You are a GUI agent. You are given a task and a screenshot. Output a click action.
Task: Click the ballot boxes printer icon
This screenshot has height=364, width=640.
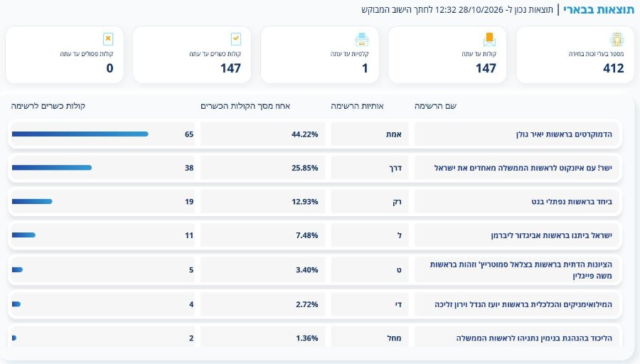(362, 40)
